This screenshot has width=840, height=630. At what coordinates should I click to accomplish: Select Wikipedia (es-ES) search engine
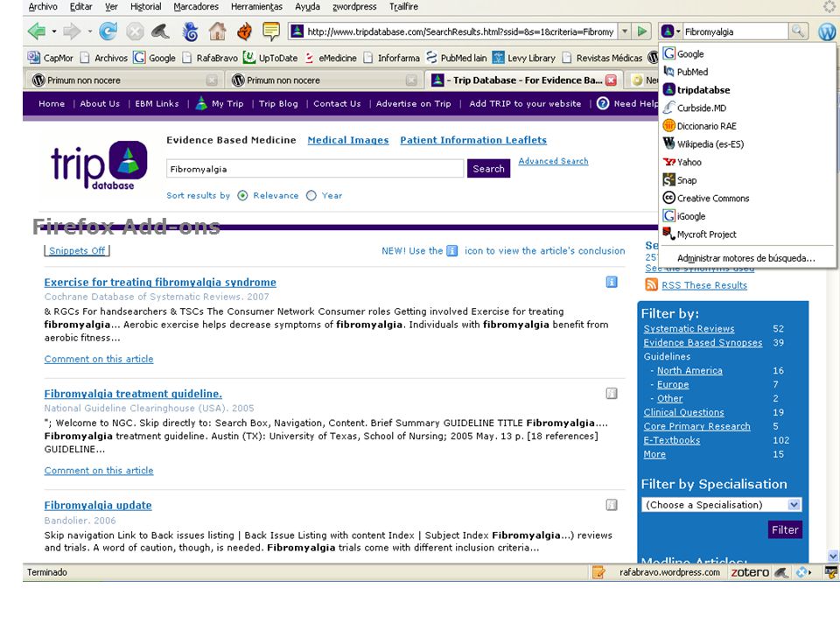[x=746, y=144]
